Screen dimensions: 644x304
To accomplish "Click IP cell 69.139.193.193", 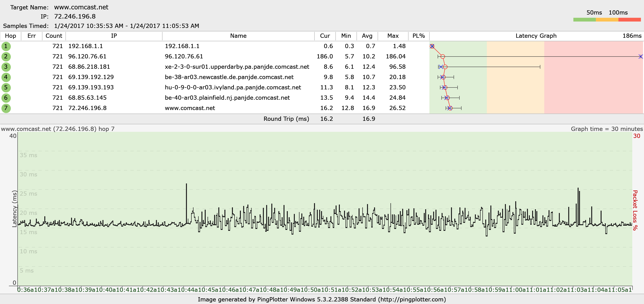I will click(91, 87).
